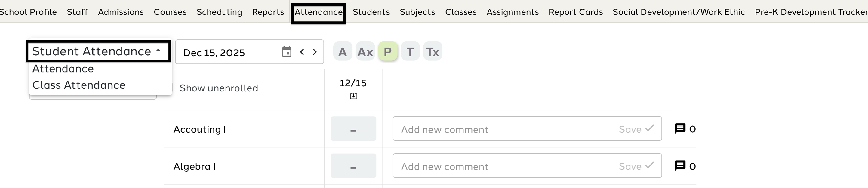Select the T tardy status button
The image size is (868, 188).
(410, 52)
